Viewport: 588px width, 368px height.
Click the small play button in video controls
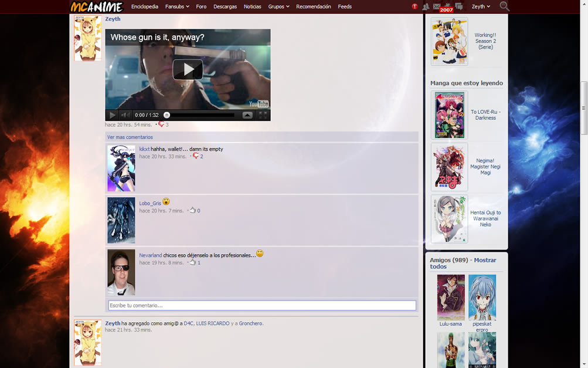(112, 115)
